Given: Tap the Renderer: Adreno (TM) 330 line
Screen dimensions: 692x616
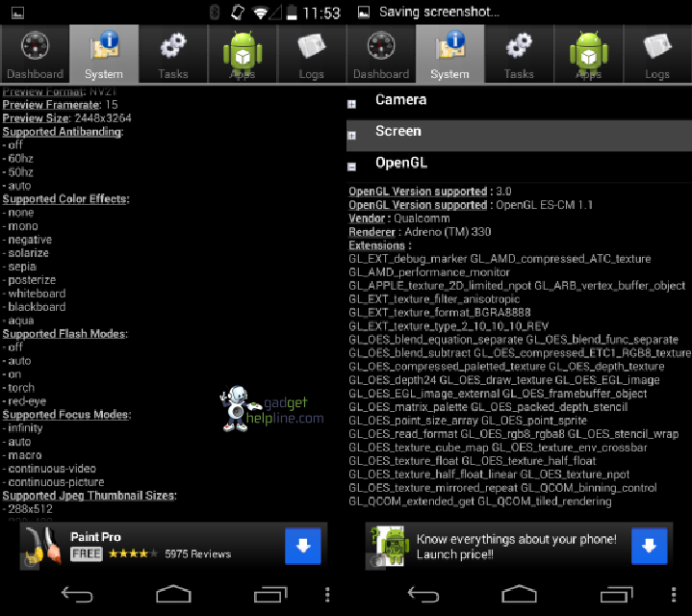Looking at the screenshot, I should pyautogui.click(x=420, y=232).
